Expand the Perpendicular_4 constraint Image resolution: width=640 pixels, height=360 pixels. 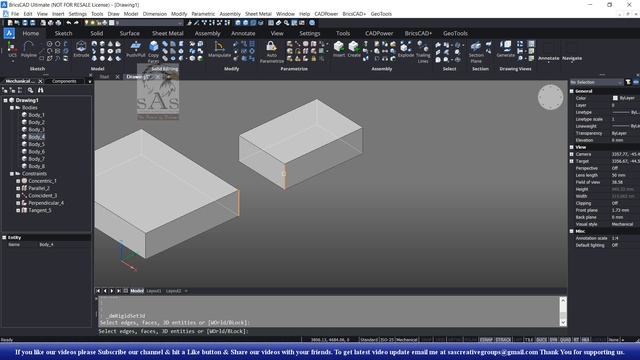point(18,203)
